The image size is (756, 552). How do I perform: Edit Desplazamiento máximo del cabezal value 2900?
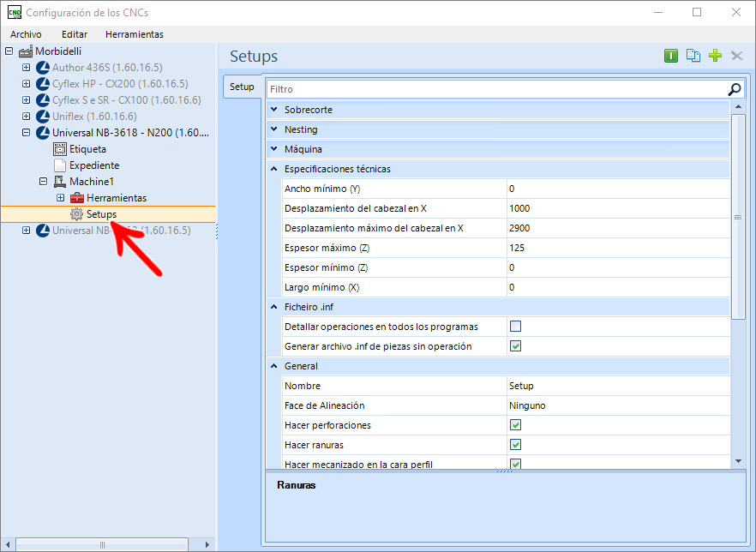click(618, 228)
